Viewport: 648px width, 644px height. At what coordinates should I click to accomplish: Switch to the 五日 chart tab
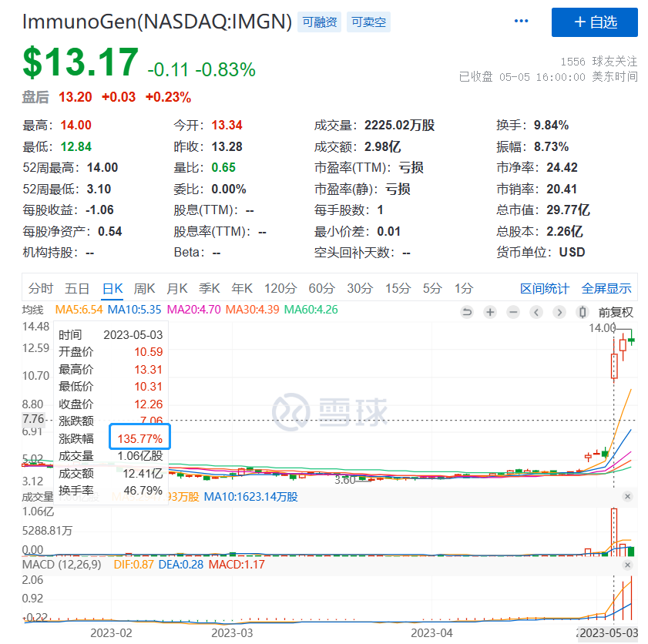click(77, 288)
